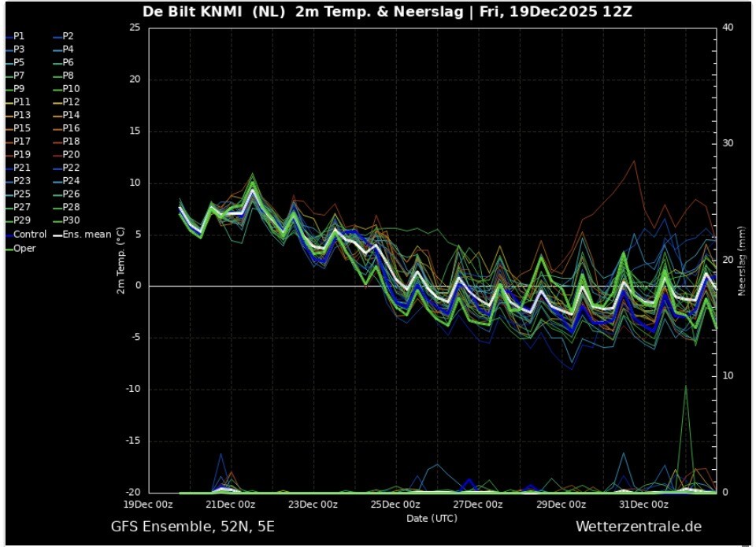Click legend item P15
This screenshot has height=547, width=756.
point(18,128)
